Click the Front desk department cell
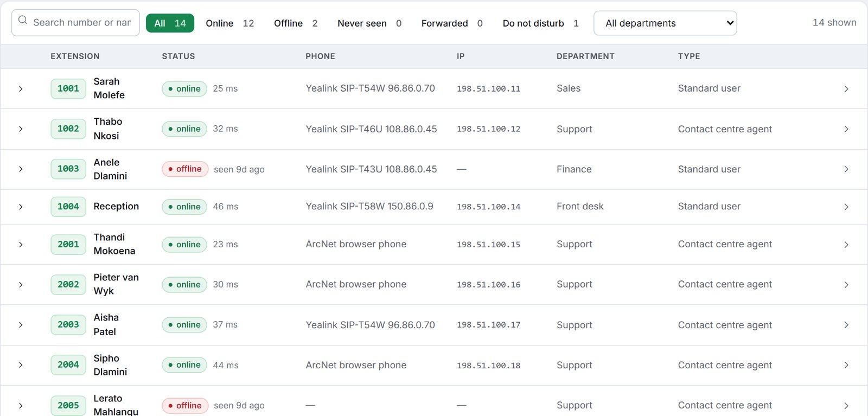 580,206
